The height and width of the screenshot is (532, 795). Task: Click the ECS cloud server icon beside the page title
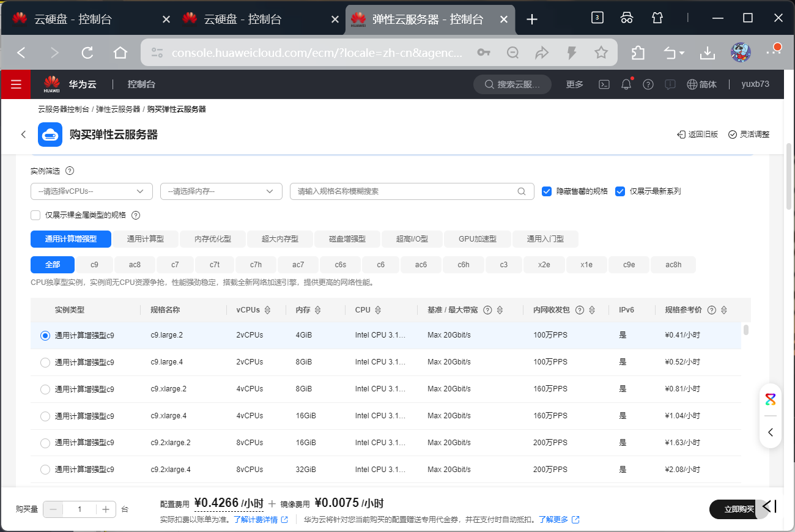coord(50,135)
